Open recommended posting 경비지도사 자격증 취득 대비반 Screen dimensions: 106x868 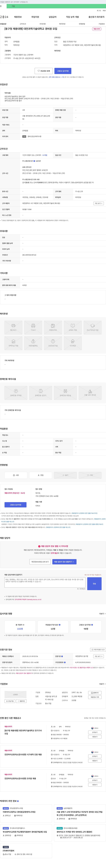coord(74,832)
